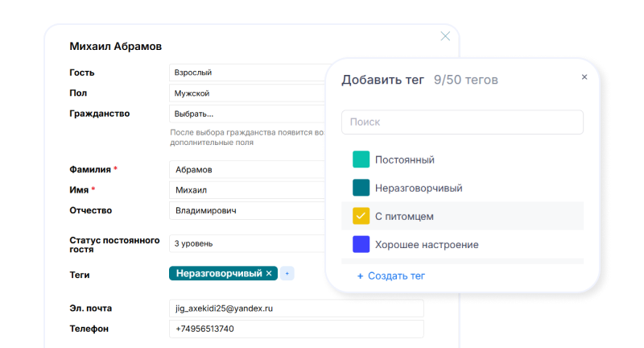Screen dimensions: 644x348
Task: Focus the Поиск tag search field
Action: (462, 122)
